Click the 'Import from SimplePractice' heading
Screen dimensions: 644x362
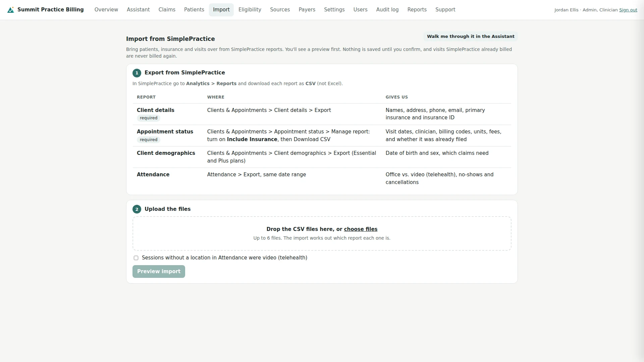coord(170,39)
